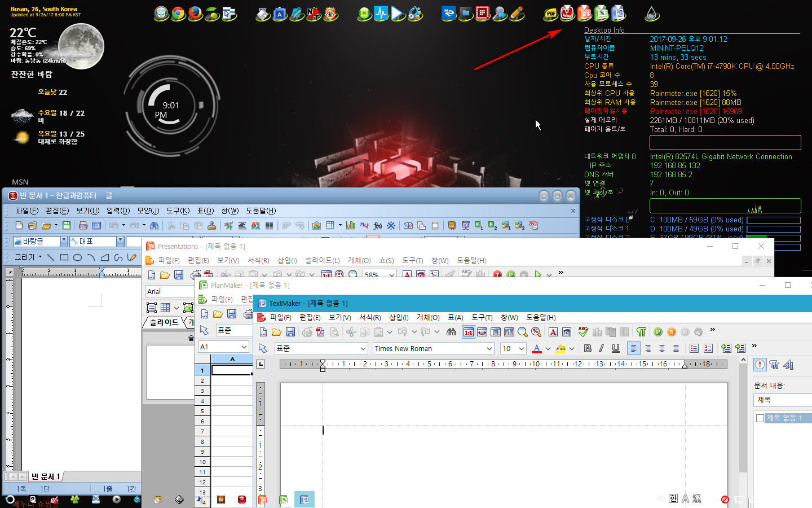Click the New document icon in TextMaker toolbar
This screenshot has width=812, height=508.
pyautogui.click(x=263, y=332)
